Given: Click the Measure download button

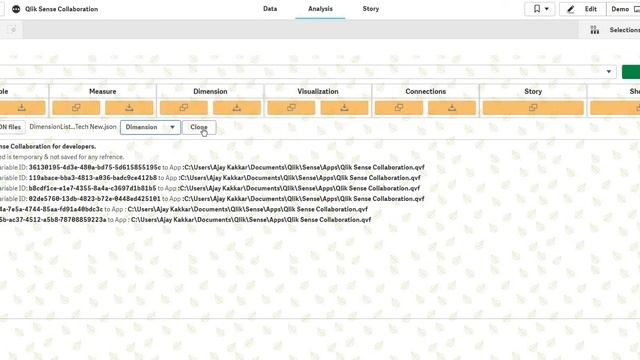Looking at the screenshot, I should click(x=129, y=108).
